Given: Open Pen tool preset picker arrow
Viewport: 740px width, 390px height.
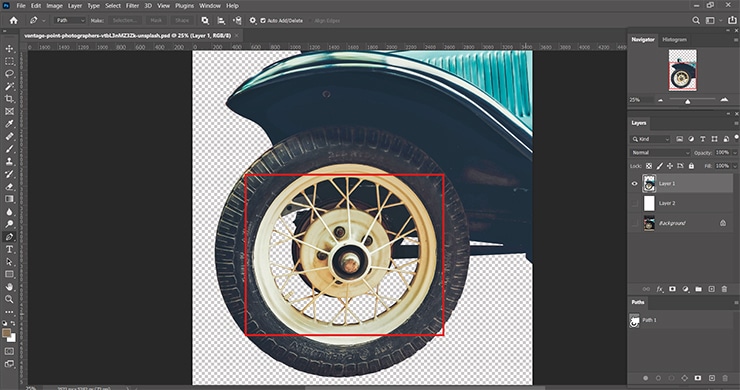Looking at the screenshot, I should pos(44,20).
